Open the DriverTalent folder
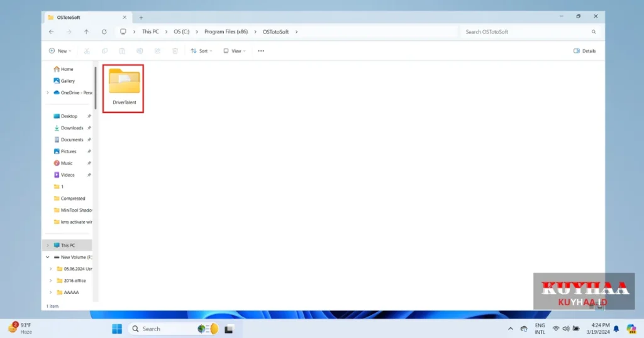 (x=124, y=87)
